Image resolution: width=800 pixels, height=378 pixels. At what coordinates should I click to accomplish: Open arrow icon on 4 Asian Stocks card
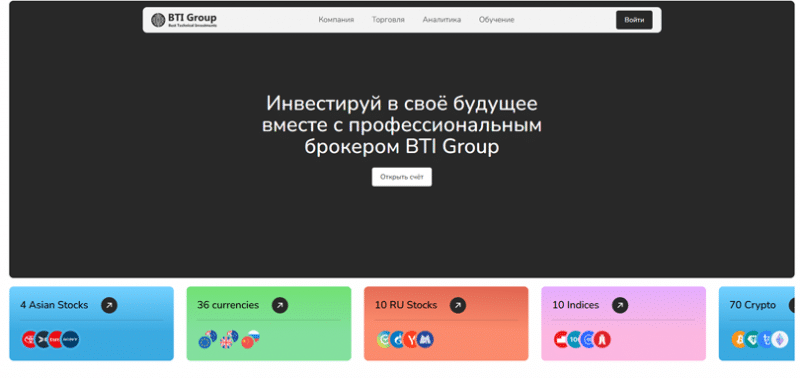click(x=109, y=306)
